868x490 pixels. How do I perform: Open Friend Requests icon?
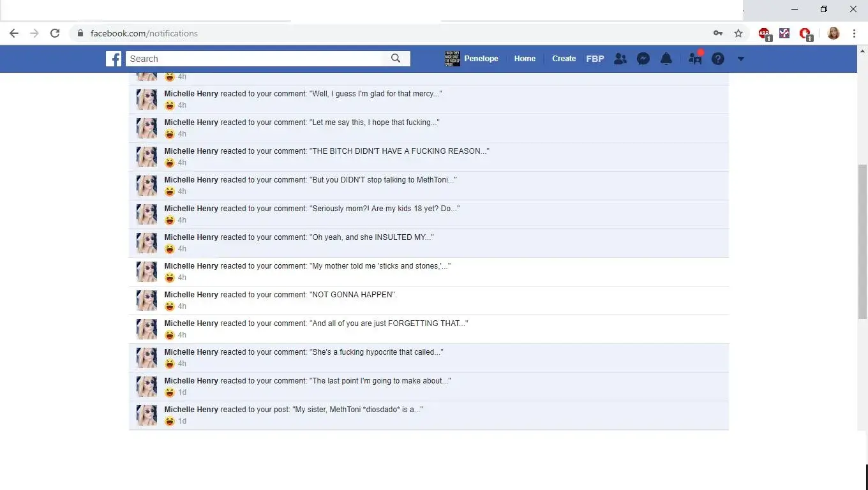pos(620,59)
